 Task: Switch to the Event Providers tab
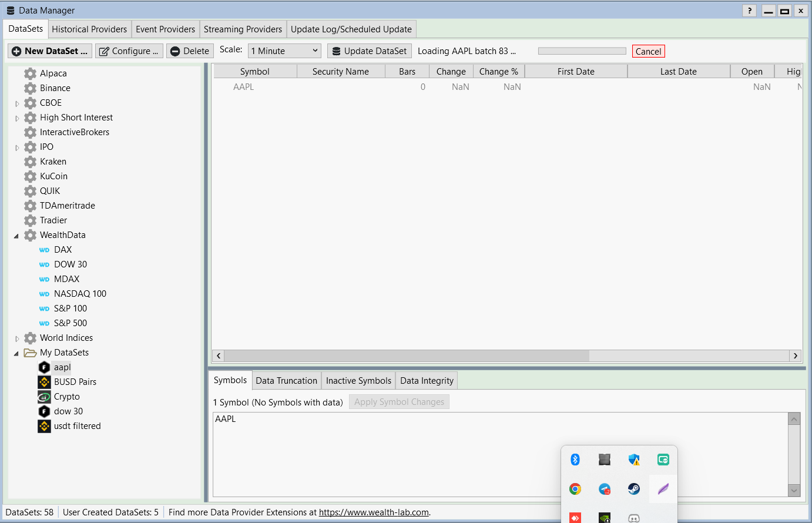pyautogui.click(x=165, y=29)
